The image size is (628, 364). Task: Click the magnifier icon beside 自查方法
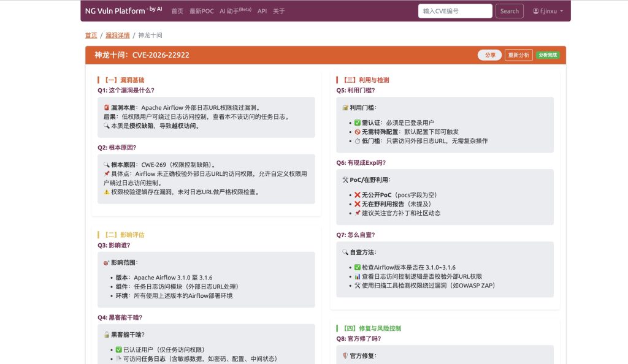345,252
